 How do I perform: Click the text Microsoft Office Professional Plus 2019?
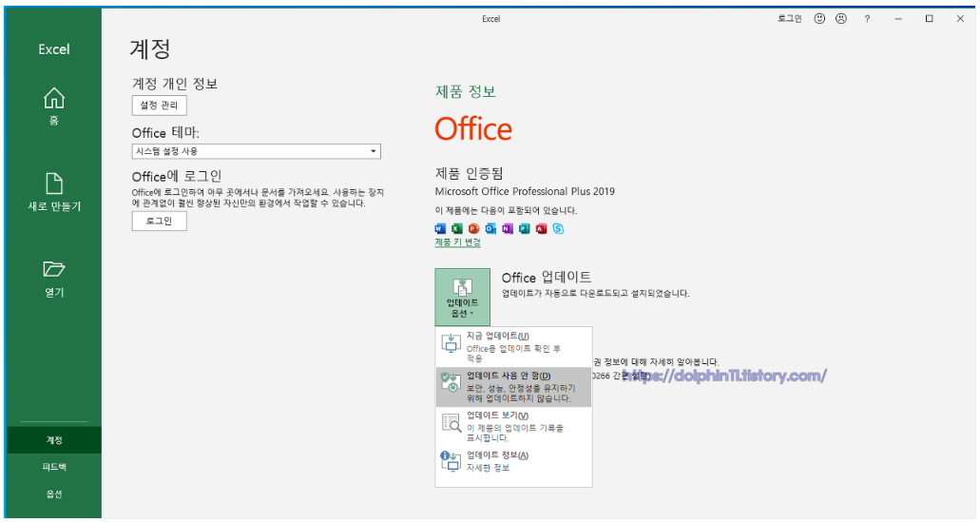click(525, 191)
